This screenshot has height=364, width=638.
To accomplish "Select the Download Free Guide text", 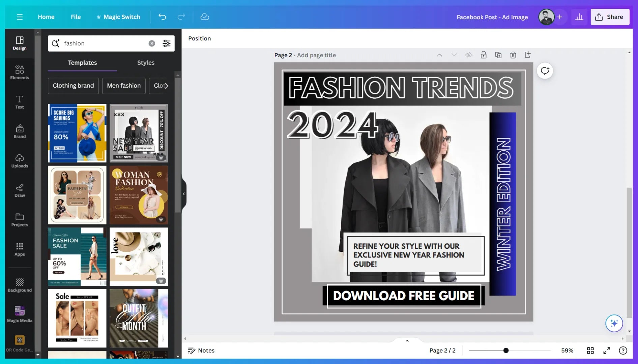I will (x=404, y=296).
